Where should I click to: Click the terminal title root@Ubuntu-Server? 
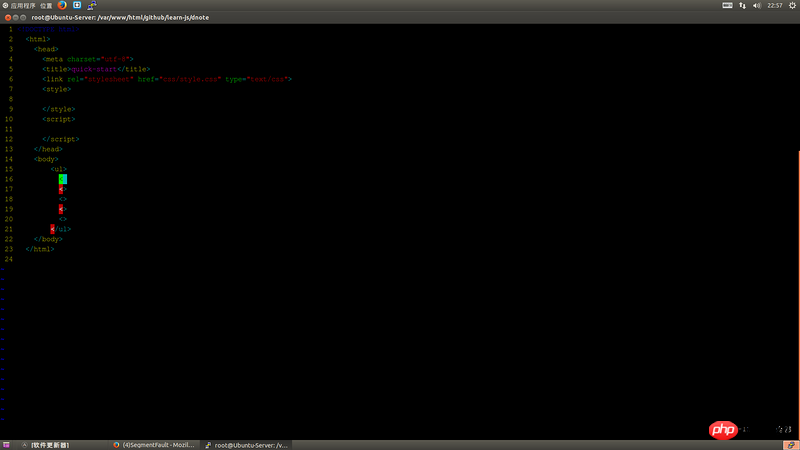click(120, 17)
